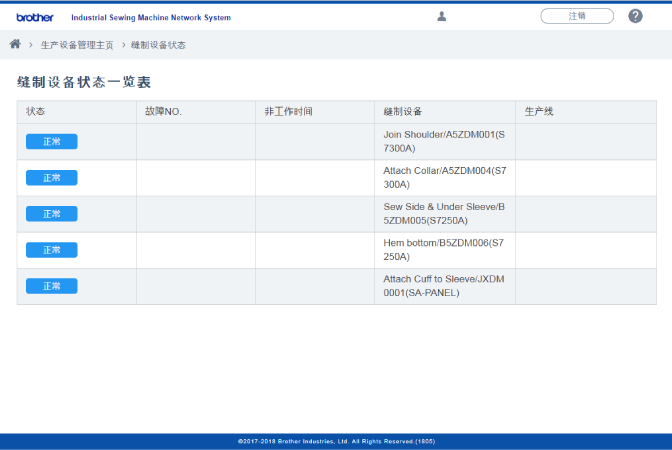Click 正常 status for Join Shoulder row
Screen dimensions: 672x450
click(51, 142)
